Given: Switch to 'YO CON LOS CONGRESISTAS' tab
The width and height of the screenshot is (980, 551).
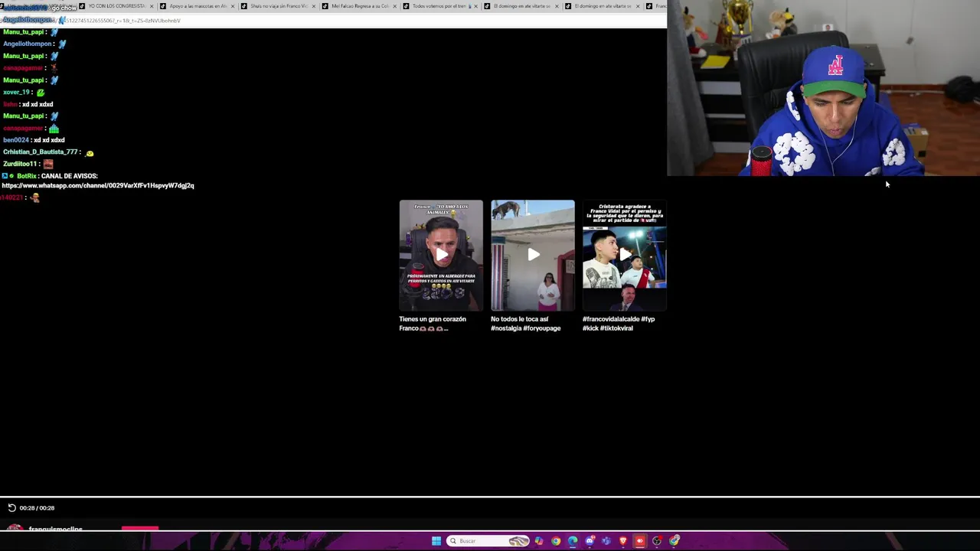Looking at the screenshot, I should click(116, 6).
